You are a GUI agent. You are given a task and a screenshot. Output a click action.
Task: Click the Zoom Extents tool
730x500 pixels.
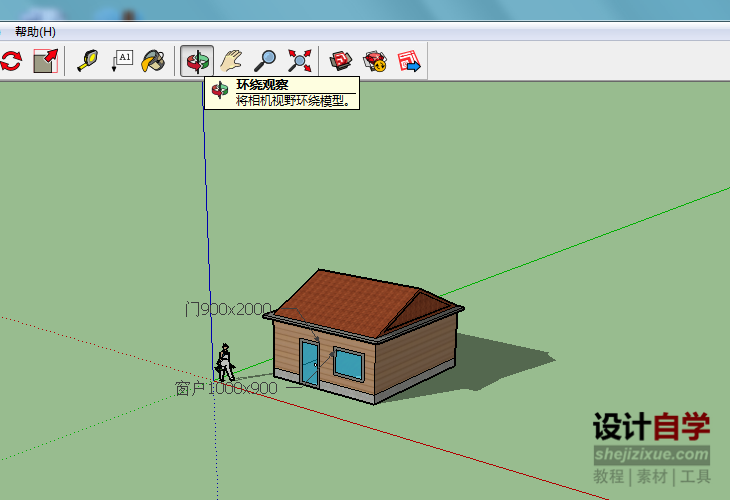point(298,61)
